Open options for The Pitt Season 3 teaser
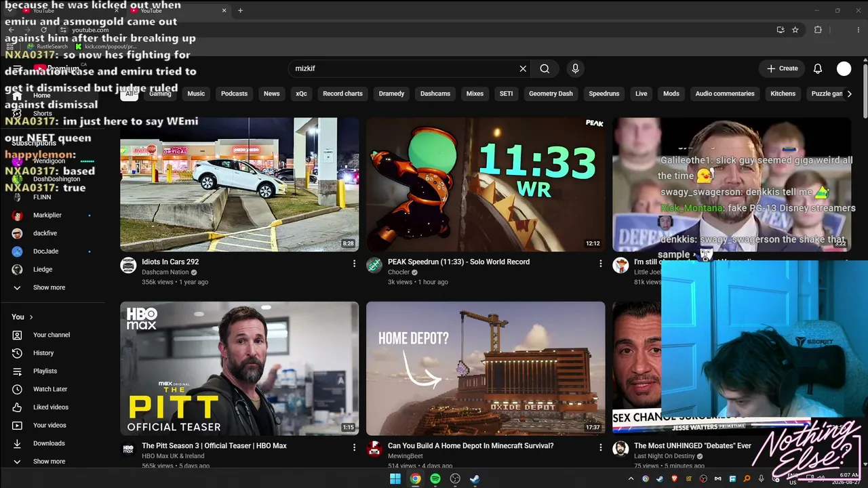868x488 pixels. pos(354,447)
